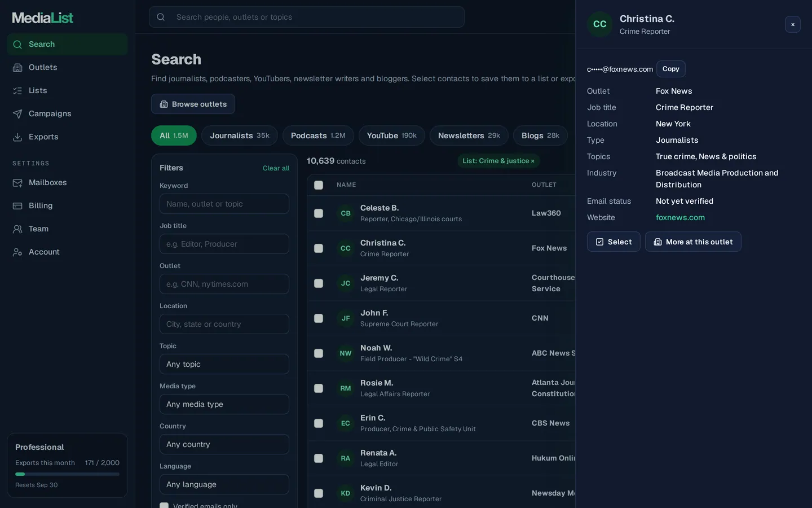Click the exports usage progress bar
This screenshot has height=508, width=812.
point(67,474)
